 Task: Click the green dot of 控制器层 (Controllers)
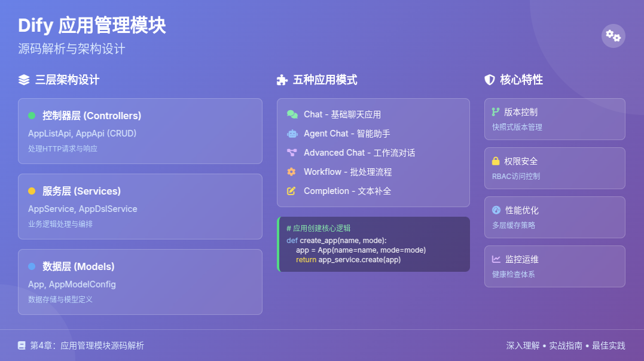(32, 116)
